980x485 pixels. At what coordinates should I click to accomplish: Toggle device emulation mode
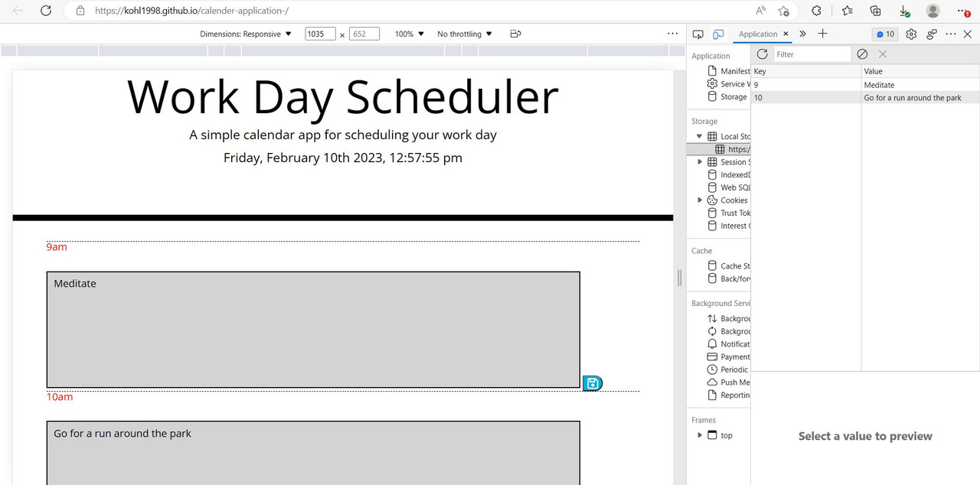click(717, 34)
